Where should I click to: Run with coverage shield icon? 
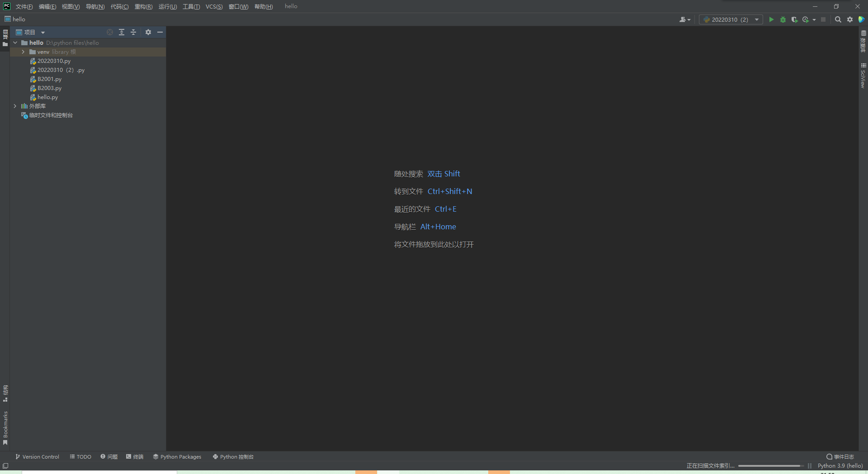pyautogui.click(x=794, y=19)
